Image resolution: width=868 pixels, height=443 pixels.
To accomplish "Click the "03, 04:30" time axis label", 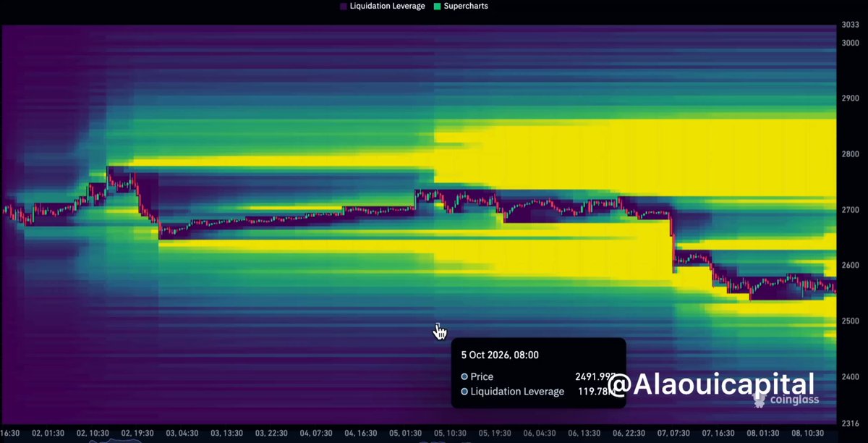I will [182, 434].
